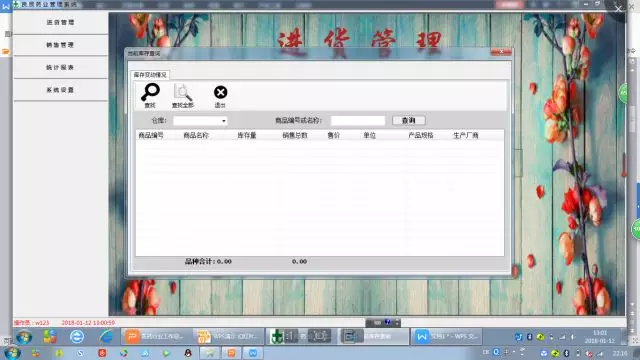Open 系统设置 in the left sidebar
640x360 pixels.
(x=60, y=90)
